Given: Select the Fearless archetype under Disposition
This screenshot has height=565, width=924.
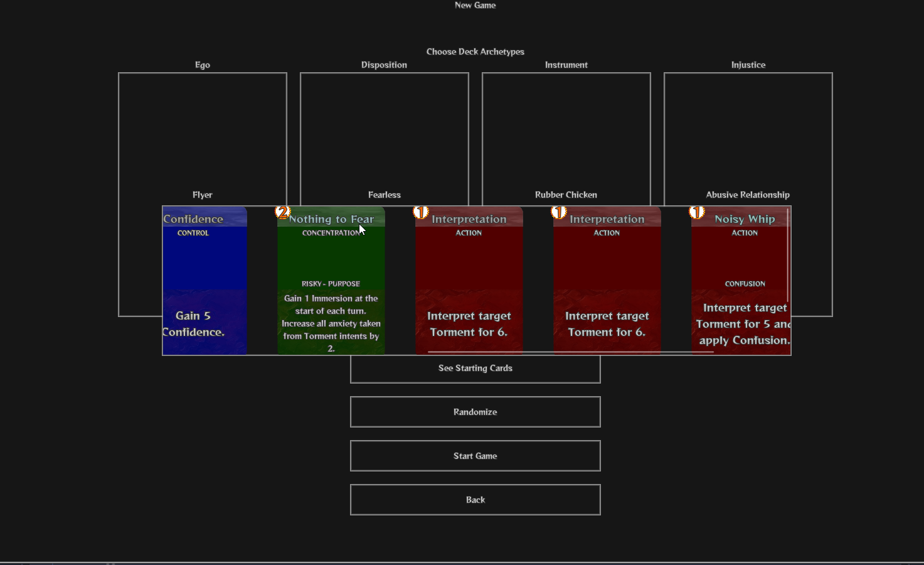Looking at the screenshot, I should point(384,195).
